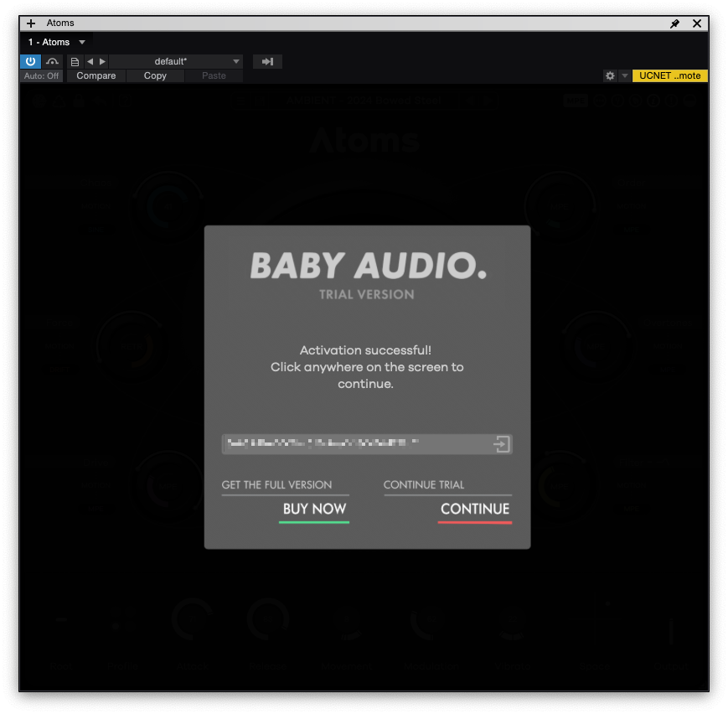Click CONTINUE to continue trial
The image size is (728, 714).
[475, 510]
